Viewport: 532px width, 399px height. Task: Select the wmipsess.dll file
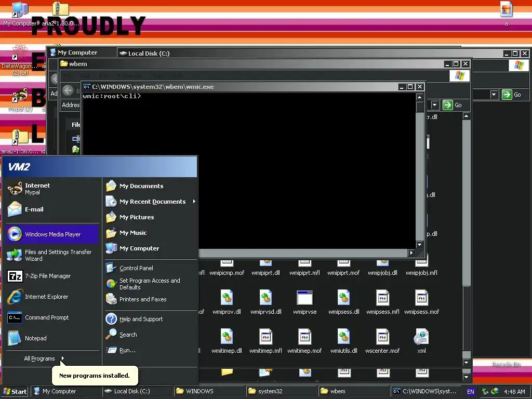pos(344,302)
